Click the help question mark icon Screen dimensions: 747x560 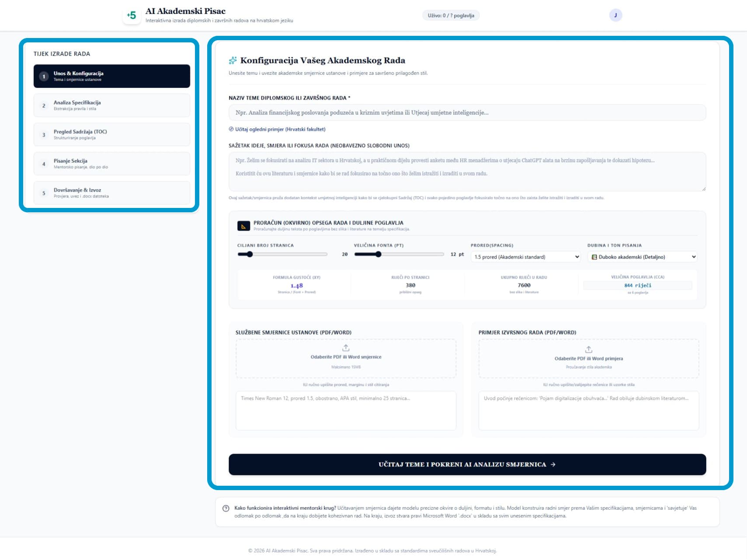tap(226, 508)
